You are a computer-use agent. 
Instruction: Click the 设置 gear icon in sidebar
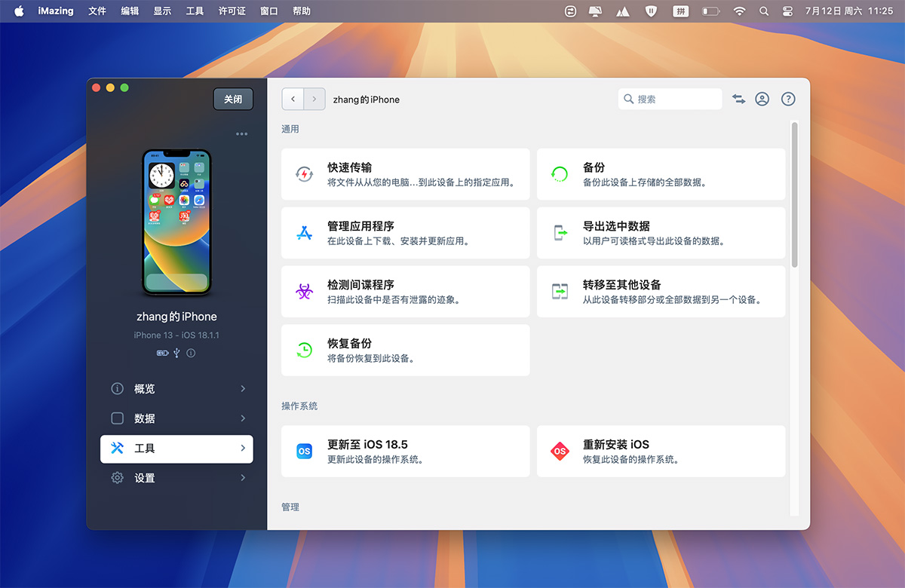[x=117, y=478]
